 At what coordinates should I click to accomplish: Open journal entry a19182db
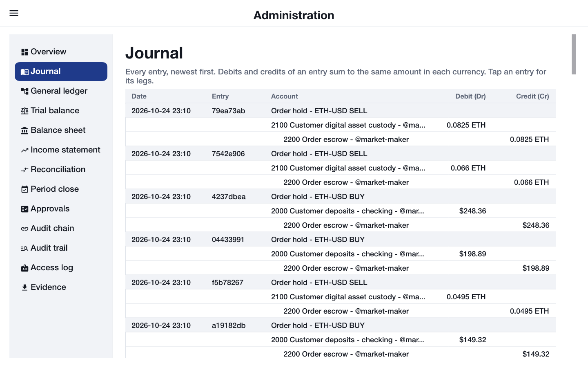point(341,325)
